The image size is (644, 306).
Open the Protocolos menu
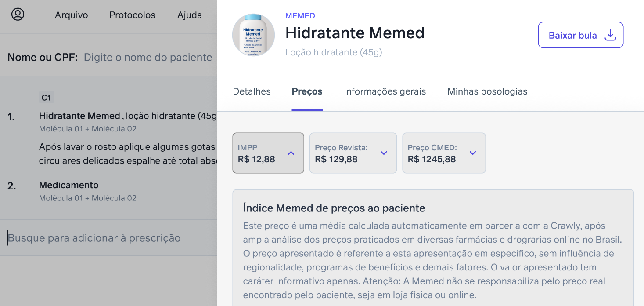point(132,15)
